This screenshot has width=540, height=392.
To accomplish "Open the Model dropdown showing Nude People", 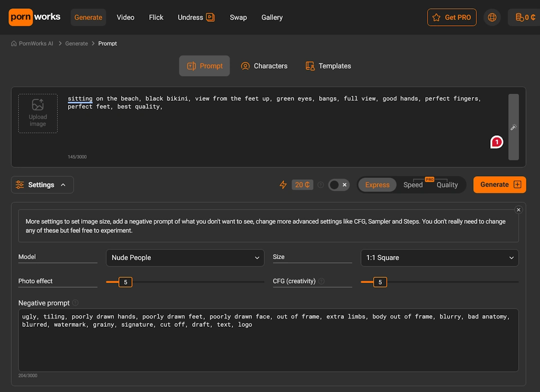I will pos(185,258).
